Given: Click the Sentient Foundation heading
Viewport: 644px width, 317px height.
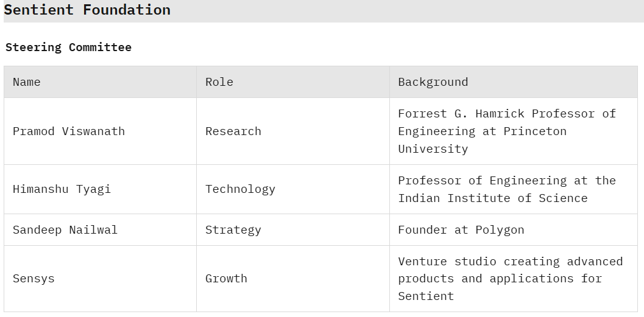Looking at the screenshot, I should tap(87, 10).
